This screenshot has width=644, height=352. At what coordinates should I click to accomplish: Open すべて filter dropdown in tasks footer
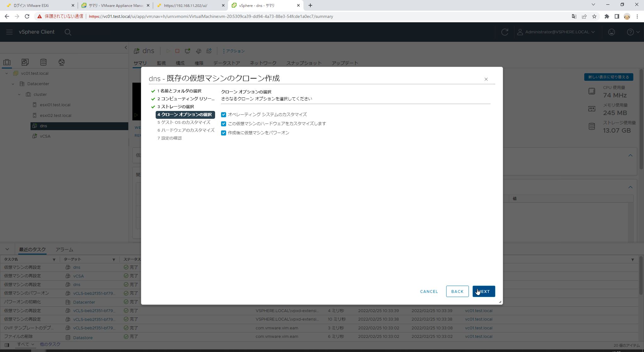(25, 344)
